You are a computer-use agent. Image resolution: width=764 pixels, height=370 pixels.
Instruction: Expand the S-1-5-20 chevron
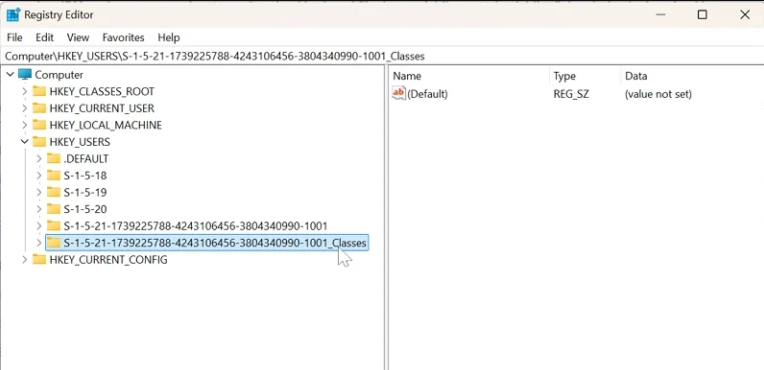[39, 209]
